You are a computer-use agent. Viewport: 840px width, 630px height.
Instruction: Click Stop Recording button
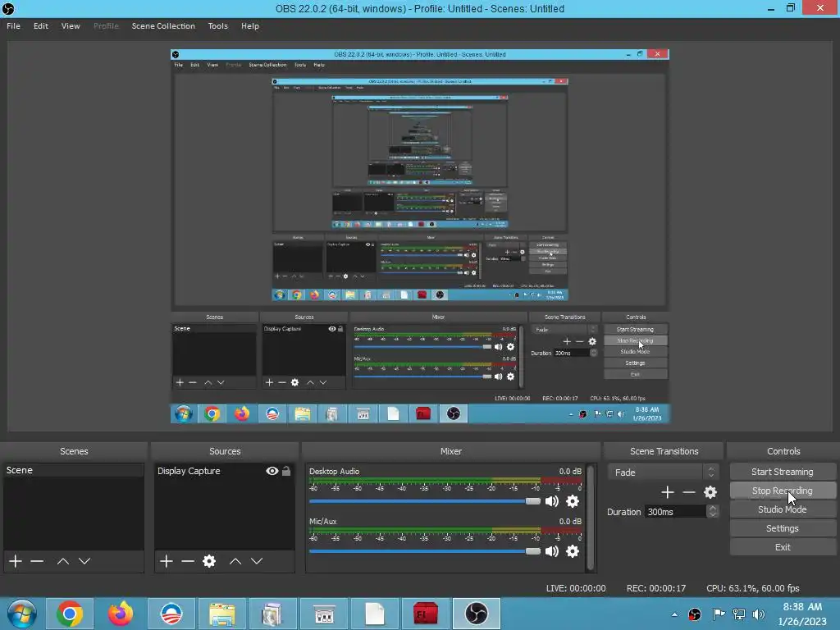(x=782, y=491)
